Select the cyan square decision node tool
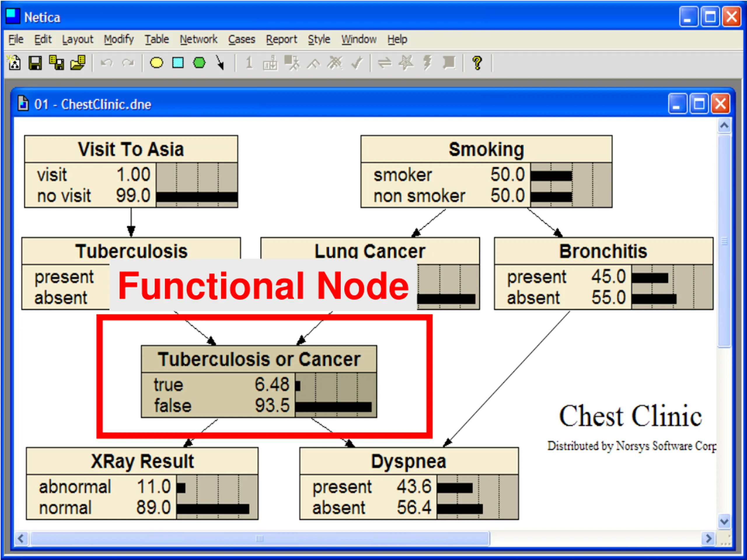Viewport: 747px width, 560px height. (x=178, y=63)
